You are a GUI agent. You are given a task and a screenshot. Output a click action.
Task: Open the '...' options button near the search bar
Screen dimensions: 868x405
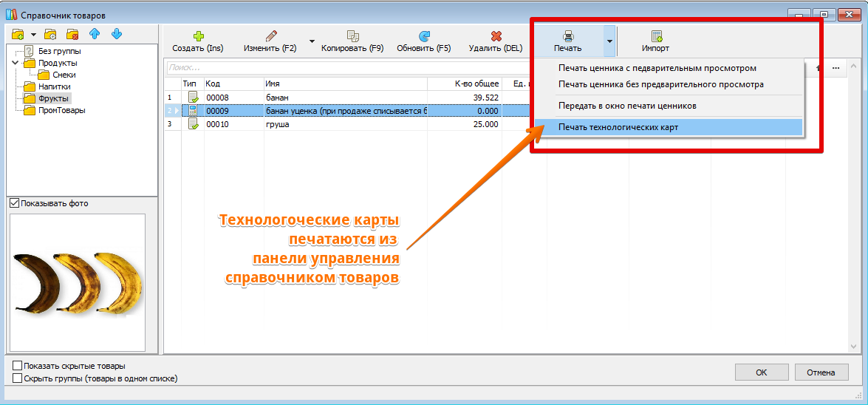pos(836,67)
